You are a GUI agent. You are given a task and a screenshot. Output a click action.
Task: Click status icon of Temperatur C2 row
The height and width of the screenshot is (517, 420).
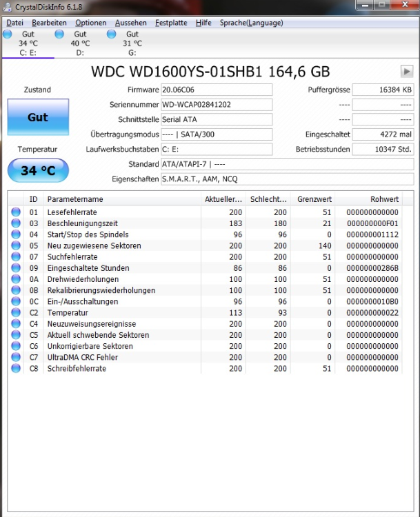(x=16, y=312)
